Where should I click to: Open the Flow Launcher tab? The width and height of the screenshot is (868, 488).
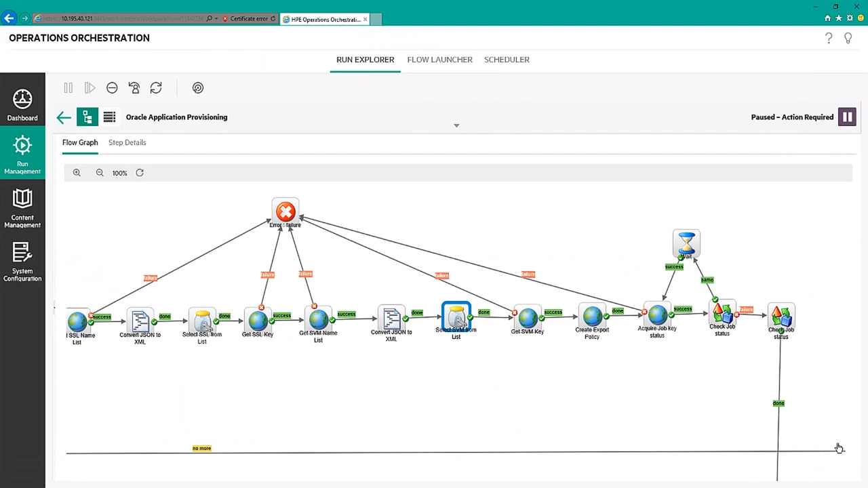pos(439,60)
